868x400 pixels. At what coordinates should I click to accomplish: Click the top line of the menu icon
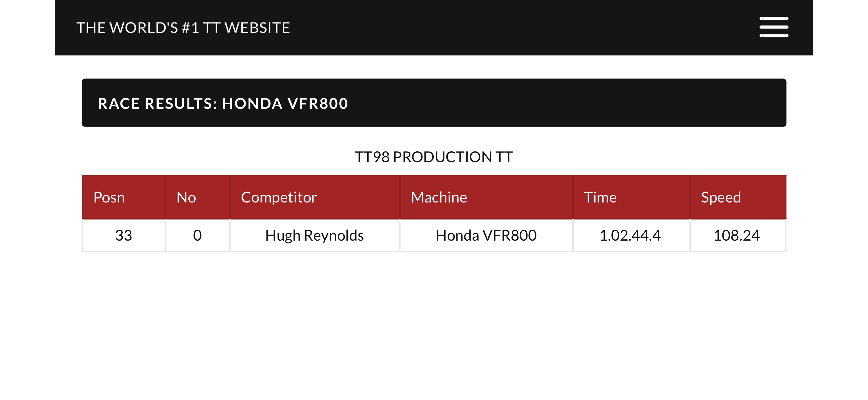(x=774, y=19)
